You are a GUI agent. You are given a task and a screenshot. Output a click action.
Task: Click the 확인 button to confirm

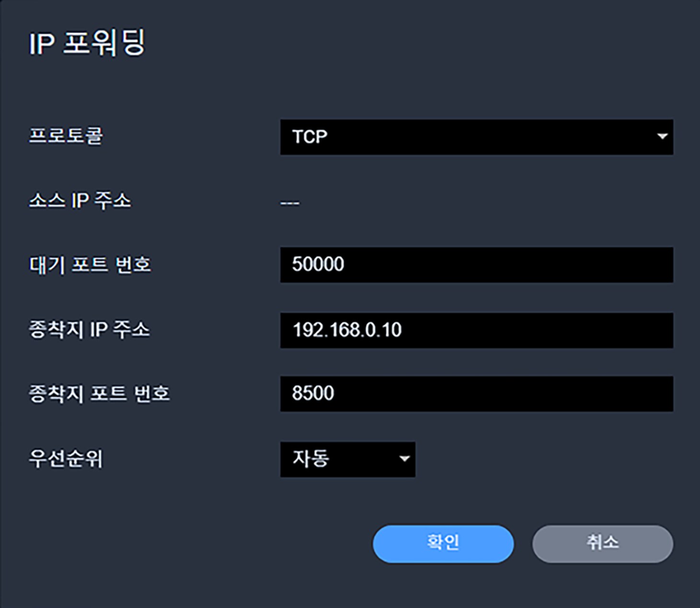[442, 543]
